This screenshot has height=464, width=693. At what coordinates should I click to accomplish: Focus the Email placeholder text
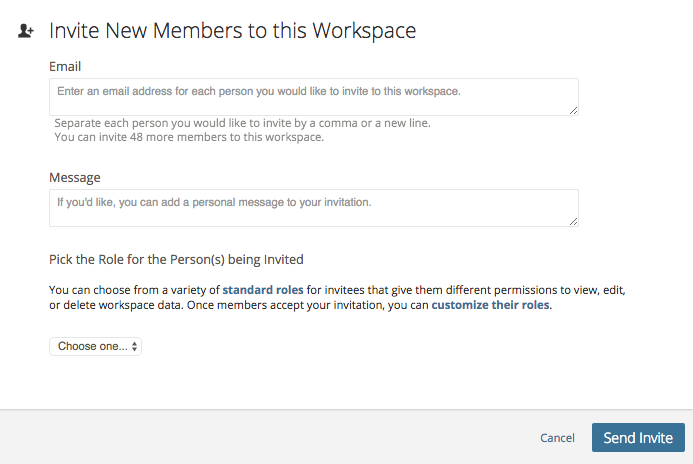[x=259, y=91]
